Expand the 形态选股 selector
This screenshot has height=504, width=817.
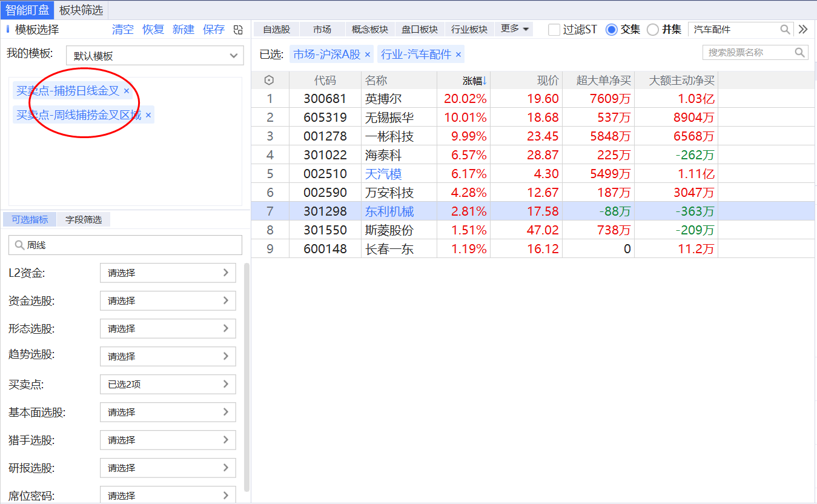click(x=168, y=329)
